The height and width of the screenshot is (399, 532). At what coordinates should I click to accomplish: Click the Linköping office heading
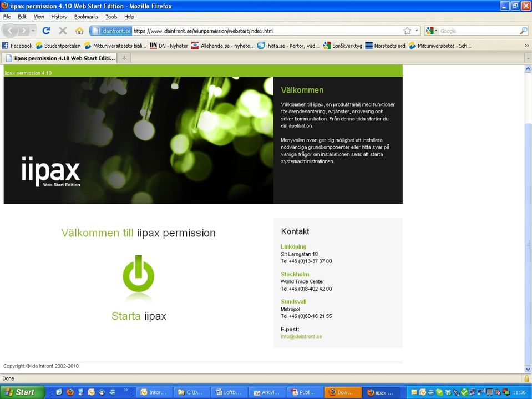pyautogui.click(x=293, y=246)
